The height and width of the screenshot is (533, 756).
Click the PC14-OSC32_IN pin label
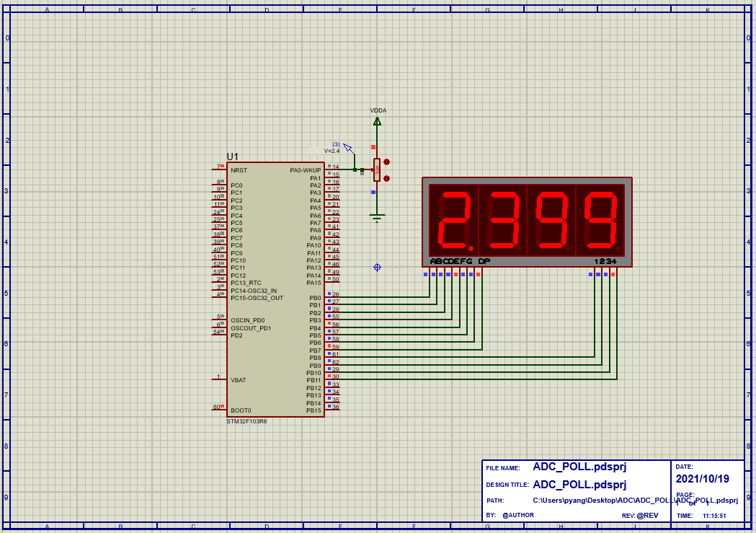pyautogui.click(x=254, y=291)
